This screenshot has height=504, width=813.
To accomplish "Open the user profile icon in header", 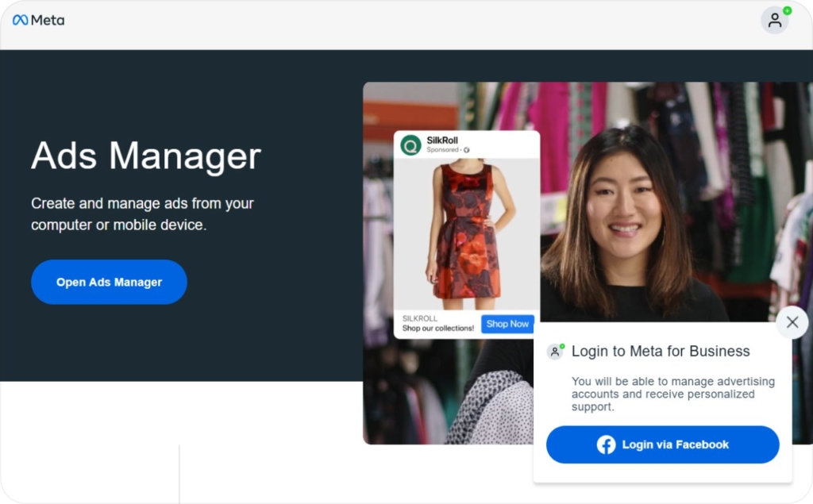I will coord(775,20).
